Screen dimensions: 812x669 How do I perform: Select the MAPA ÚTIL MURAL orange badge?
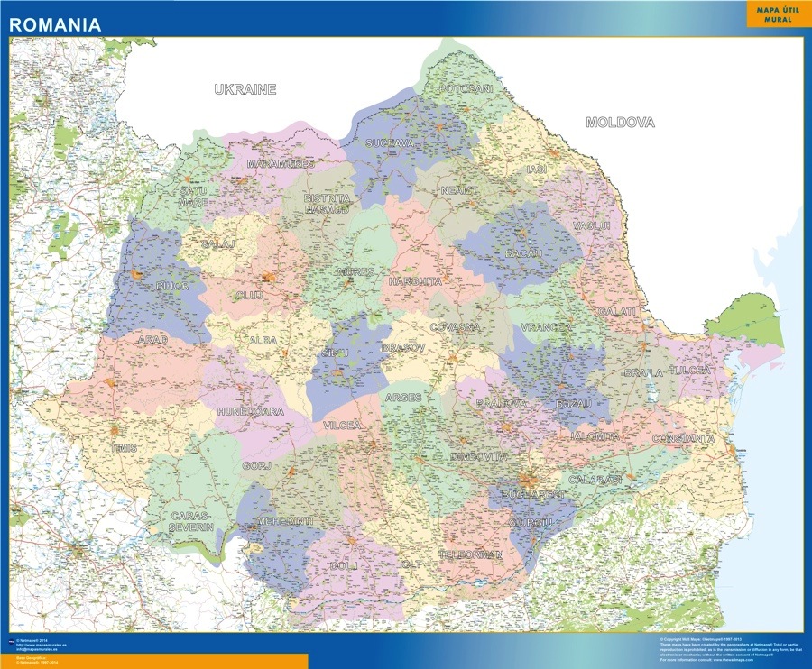point(778,15)
